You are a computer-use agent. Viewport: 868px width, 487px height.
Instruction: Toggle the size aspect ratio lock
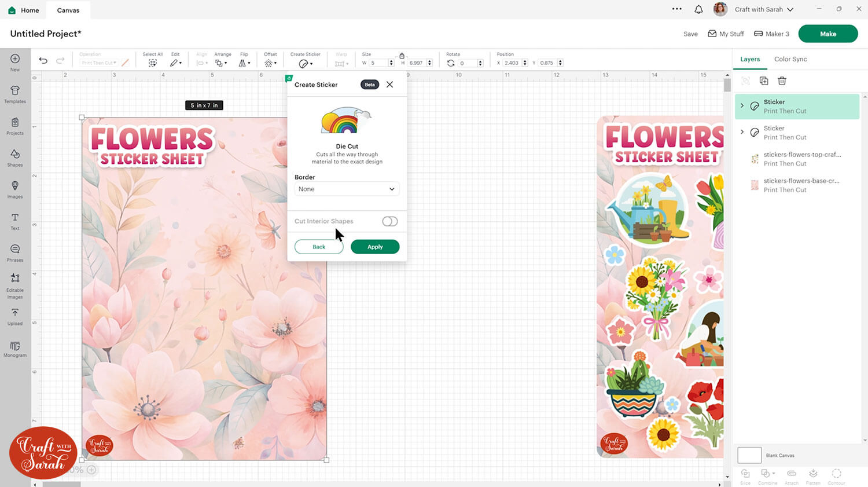tap(402, 56)
